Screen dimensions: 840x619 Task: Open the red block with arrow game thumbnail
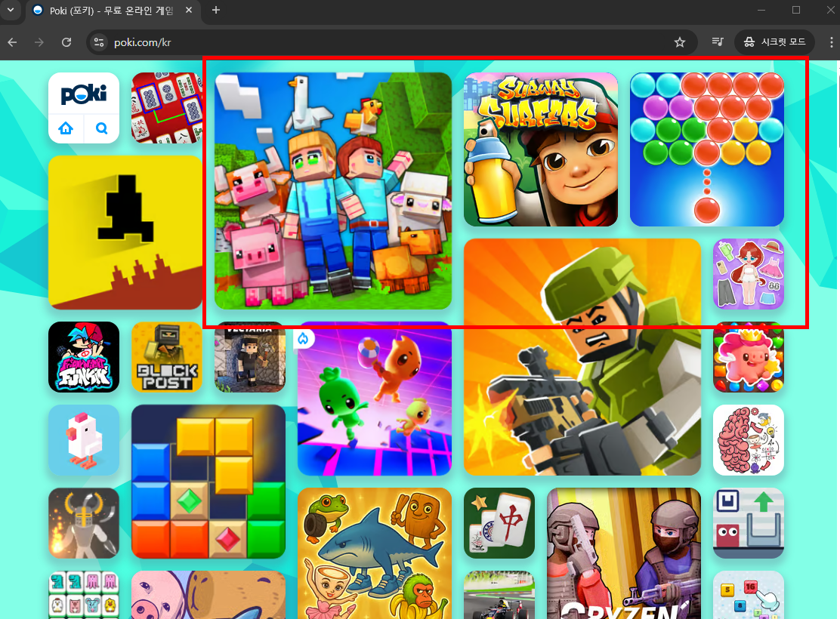click(749, 523)
